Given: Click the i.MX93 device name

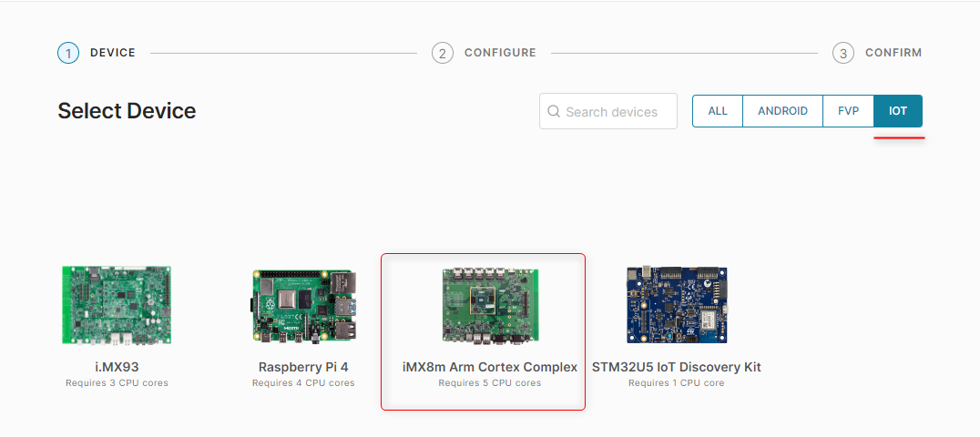Looking at the screenshot, I should (x=117, y=367).
